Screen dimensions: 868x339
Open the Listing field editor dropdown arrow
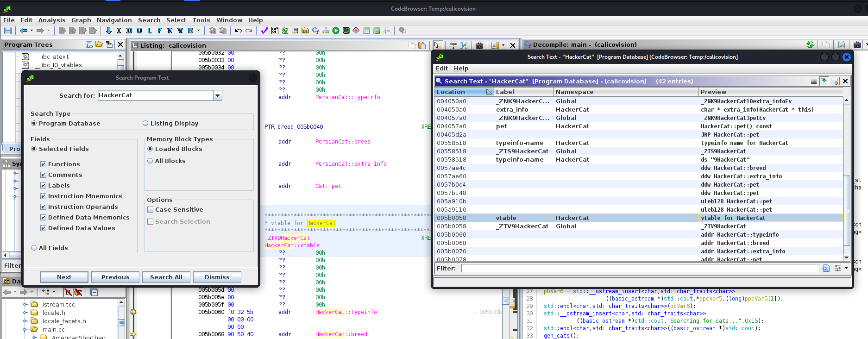coord(503,45)
